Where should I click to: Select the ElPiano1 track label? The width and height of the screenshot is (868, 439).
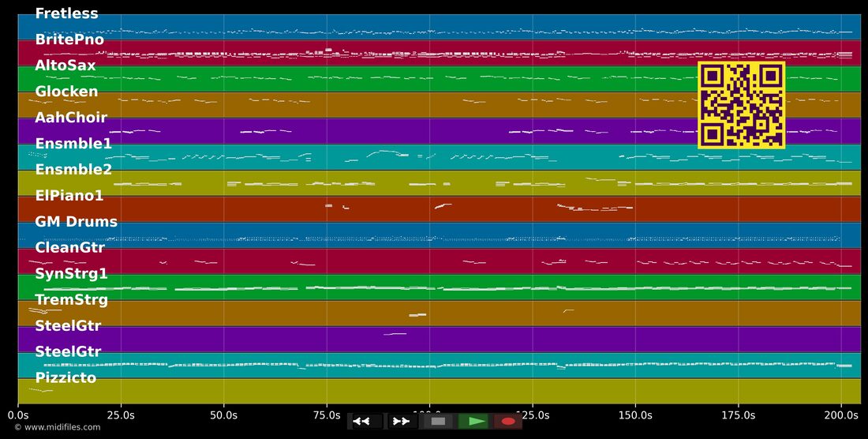[x=69, y=196]
